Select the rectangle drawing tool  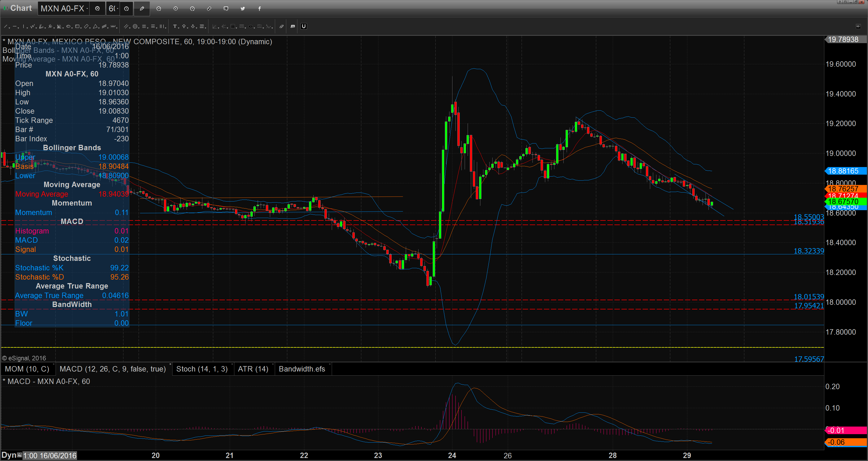click(77, 26)
